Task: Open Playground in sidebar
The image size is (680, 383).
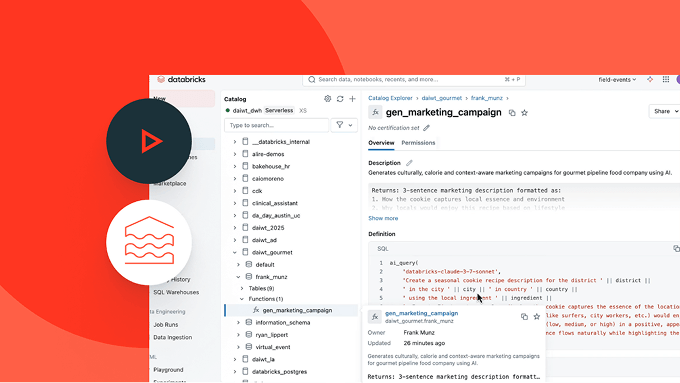Action: (x=168, y=370)
